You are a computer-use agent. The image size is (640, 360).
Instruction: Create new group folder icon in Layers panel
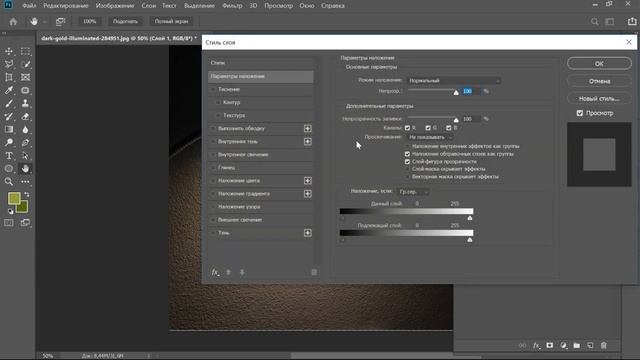tap(576, 345)
